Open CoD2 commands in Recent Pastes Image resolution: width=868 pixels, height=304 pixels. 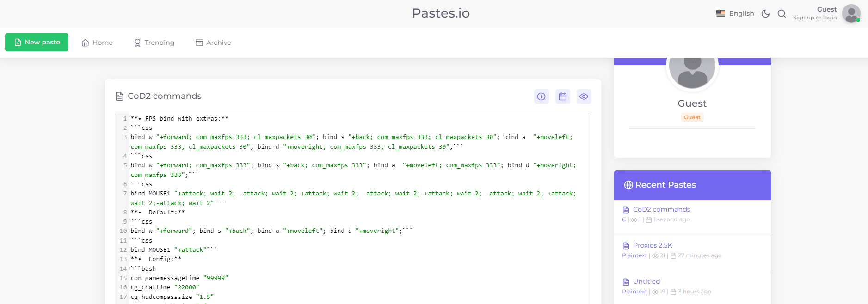pos(661,209)
